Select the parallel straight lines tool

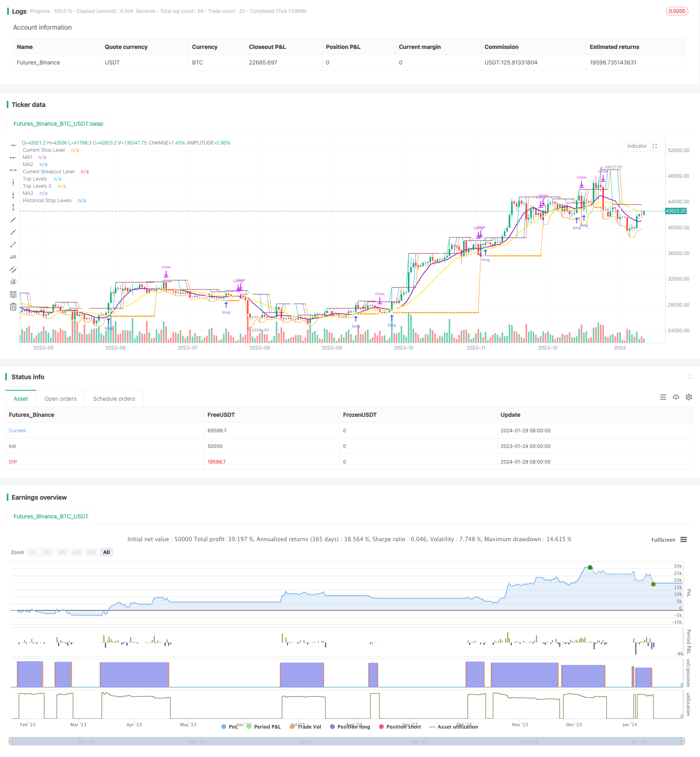coord(13,282)
